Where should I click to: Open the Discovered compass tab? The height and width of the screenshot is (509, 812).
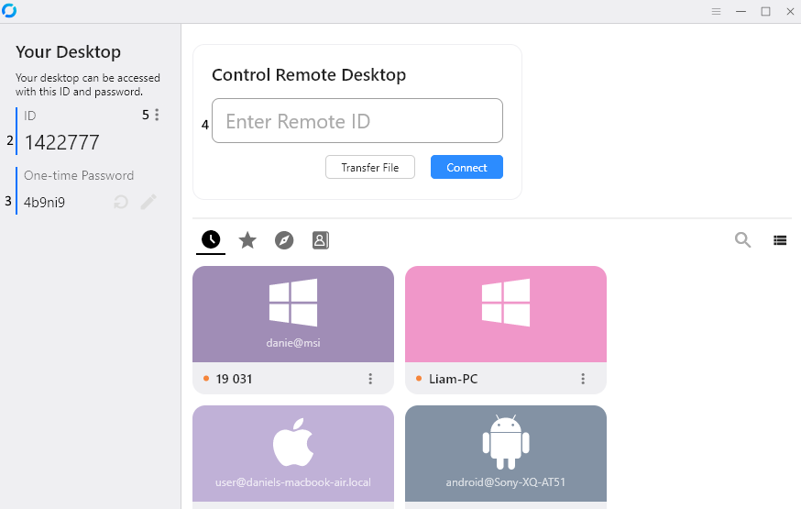(x=284, y=240)
